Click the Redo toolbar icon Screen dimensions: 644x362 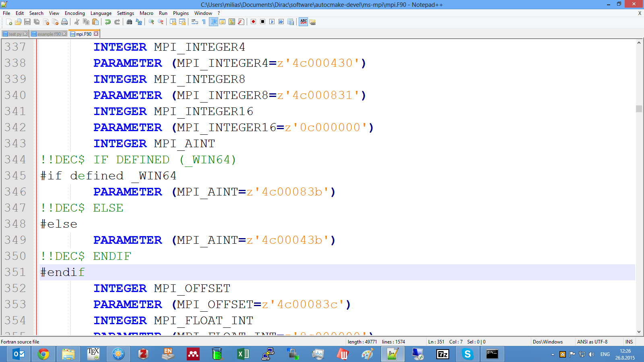pyautogui.click(x=117, y=22)
